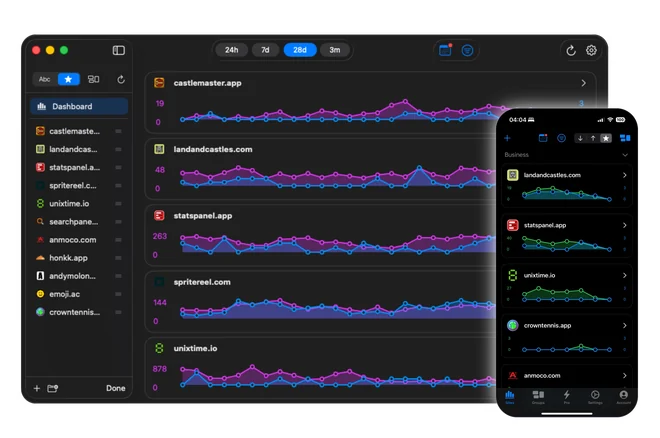Screen dimensions: 660x438
Task: Select the Abc alphabetical sort toggle
Action: 45,79
